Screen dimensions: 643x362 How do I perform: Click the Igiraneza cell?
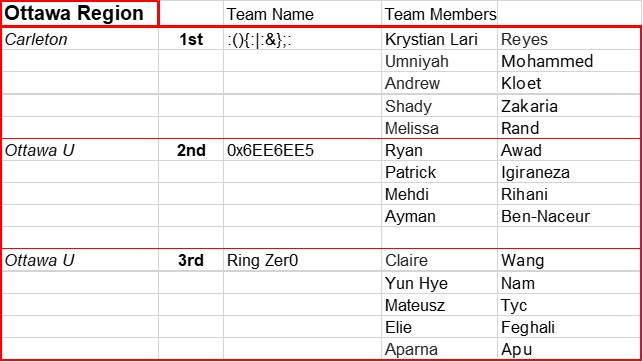click(569, 172)
